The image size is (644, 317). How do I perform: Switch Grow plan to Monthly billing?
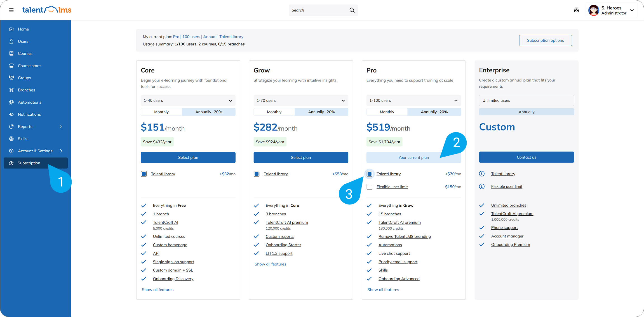[x=274, y=112]
